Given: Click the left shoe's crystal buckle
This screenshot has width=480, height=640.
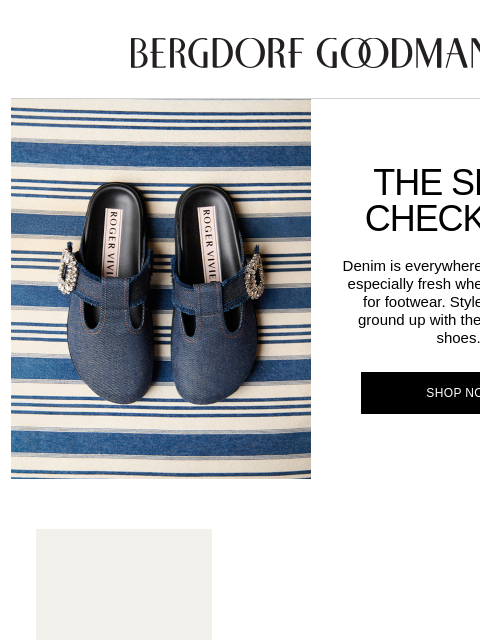Looking at the screenshot, I should click(67, 271).
